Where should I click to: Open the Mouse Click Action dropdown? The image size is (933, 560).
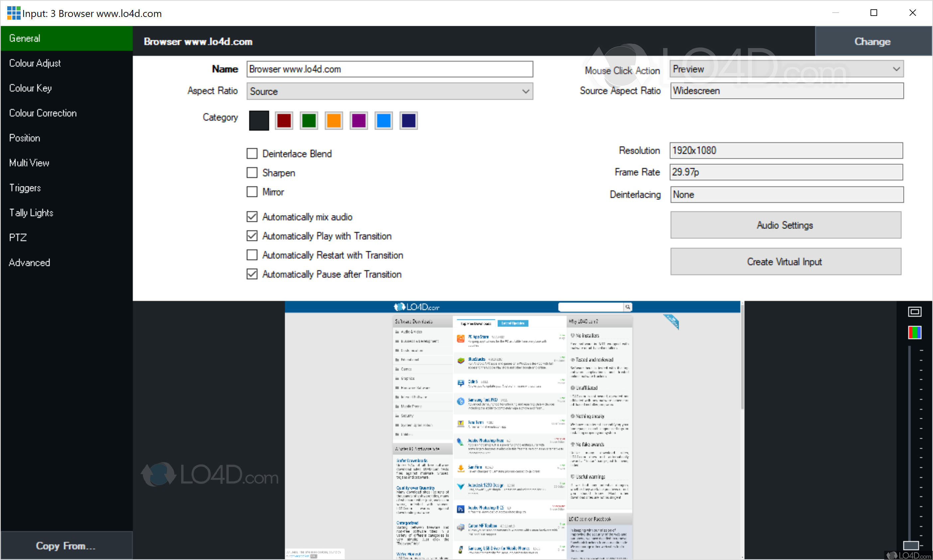(787, 69)
